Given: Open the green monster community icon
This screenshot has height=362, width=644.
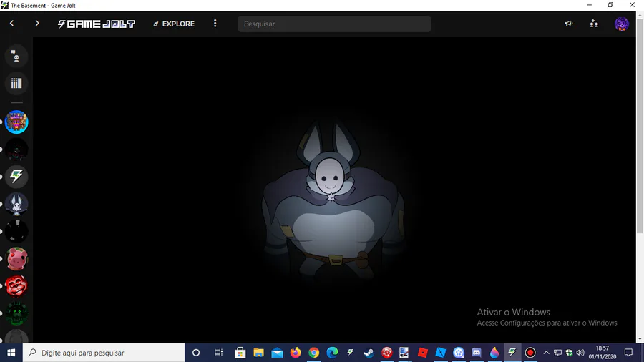Looking at the screenshot, I should point(16,313).
